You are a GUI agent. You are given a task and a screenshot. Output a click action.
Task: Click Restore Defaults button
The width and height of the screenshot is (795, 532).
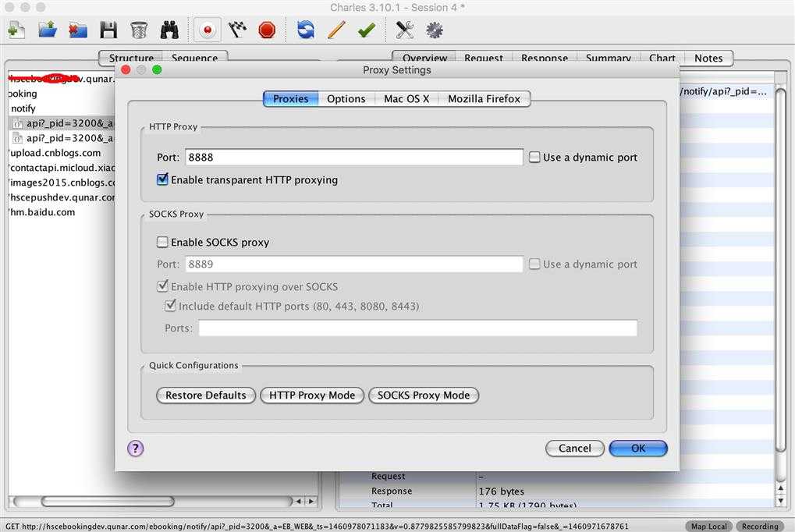(206, 395)
